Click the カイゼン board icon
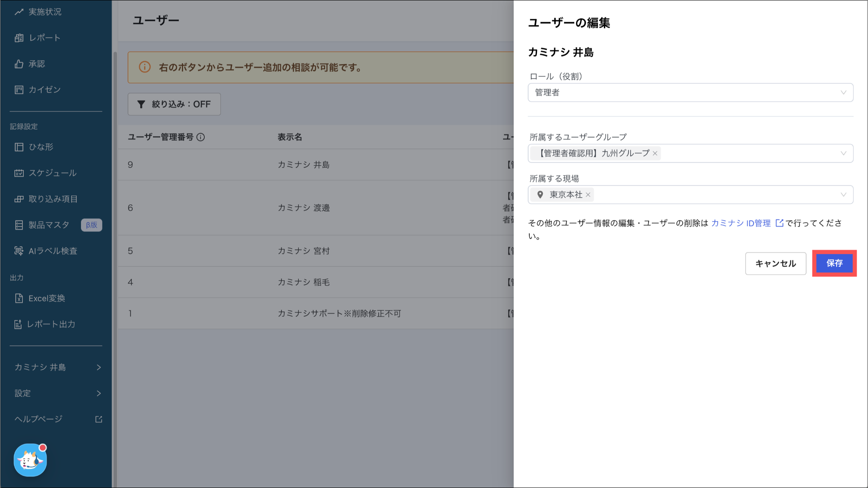Image resolution: width=868 pixels, height=488 pixels. point(19,89)
